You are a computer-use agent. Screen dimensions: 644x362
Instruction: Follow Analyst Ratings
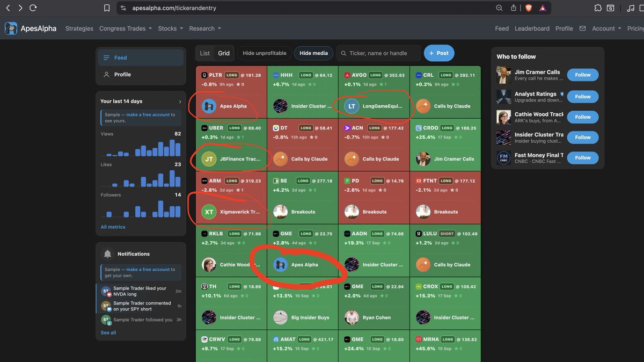tap(583, 97)
